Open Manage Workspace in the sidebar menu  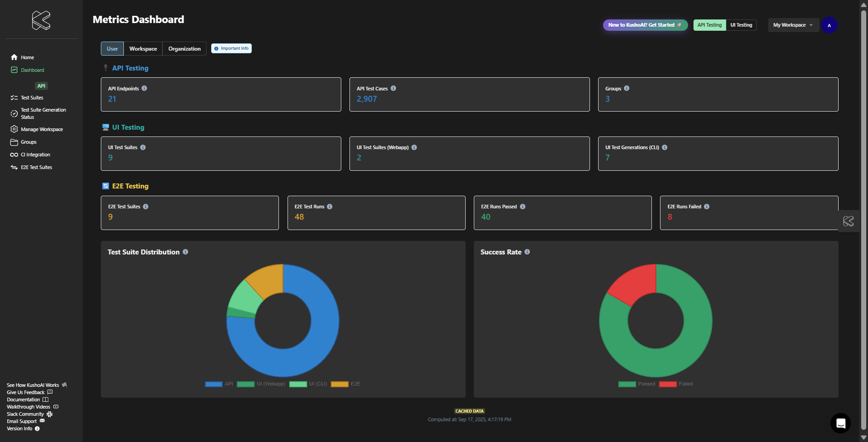(42, 129)
